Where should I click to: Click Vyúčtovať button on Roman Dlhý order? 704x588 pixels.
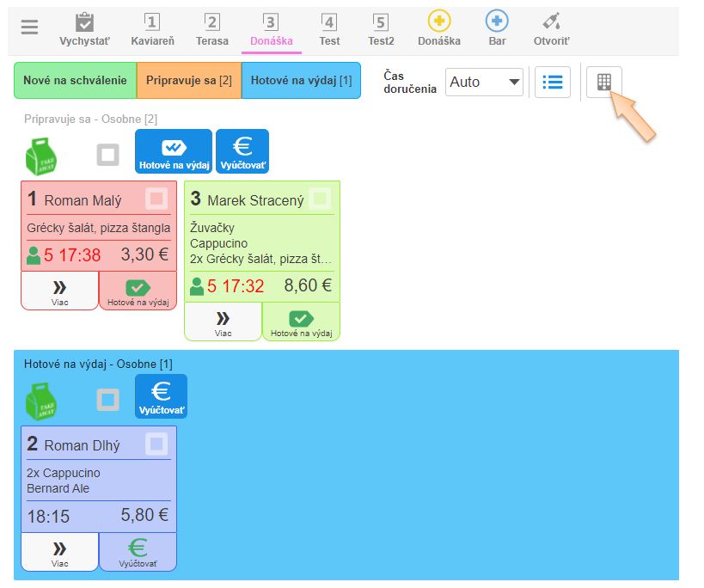[x=138, y=552]
